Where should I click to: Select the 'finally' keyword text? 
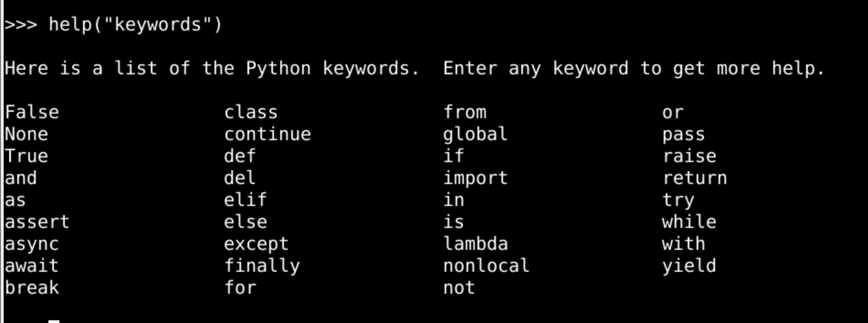(x=262, y=266)
